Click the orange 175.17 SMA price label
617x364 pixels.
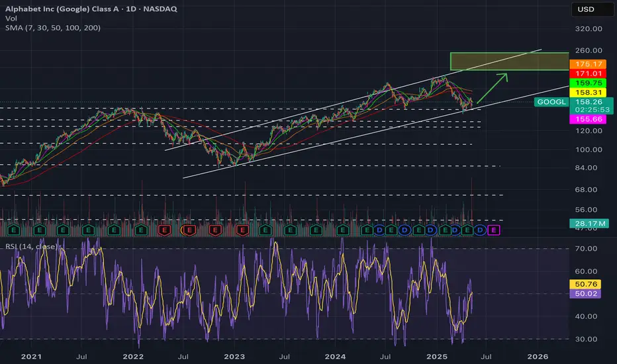click(588, 64)
